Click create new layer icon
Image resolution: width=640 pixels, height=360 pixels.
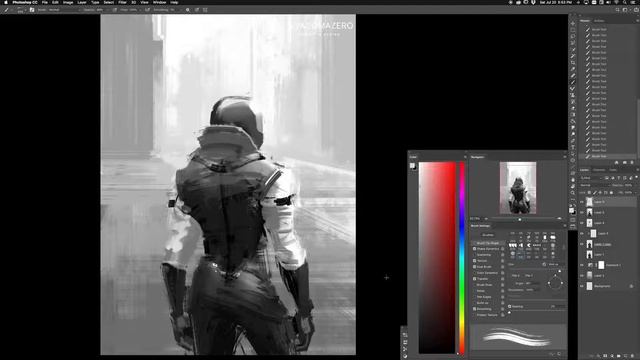click(x=625, y=356)
